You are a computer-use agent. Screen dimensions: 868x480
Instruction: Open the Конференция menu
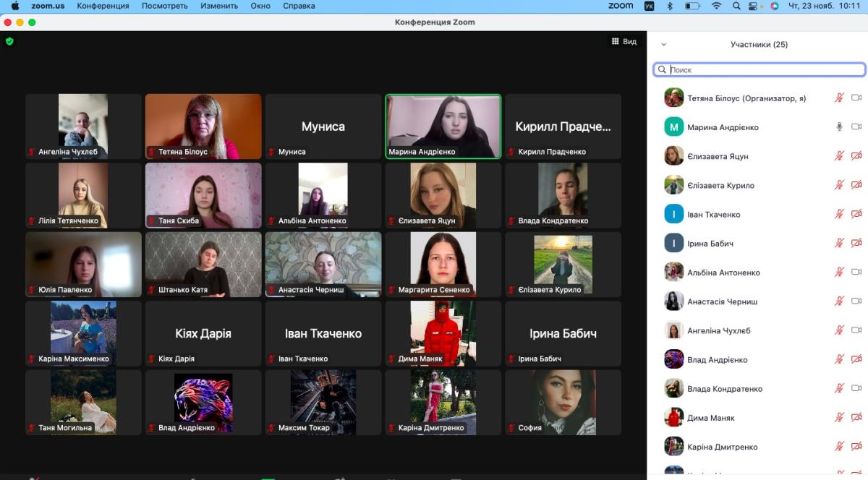tap(103, 6)
